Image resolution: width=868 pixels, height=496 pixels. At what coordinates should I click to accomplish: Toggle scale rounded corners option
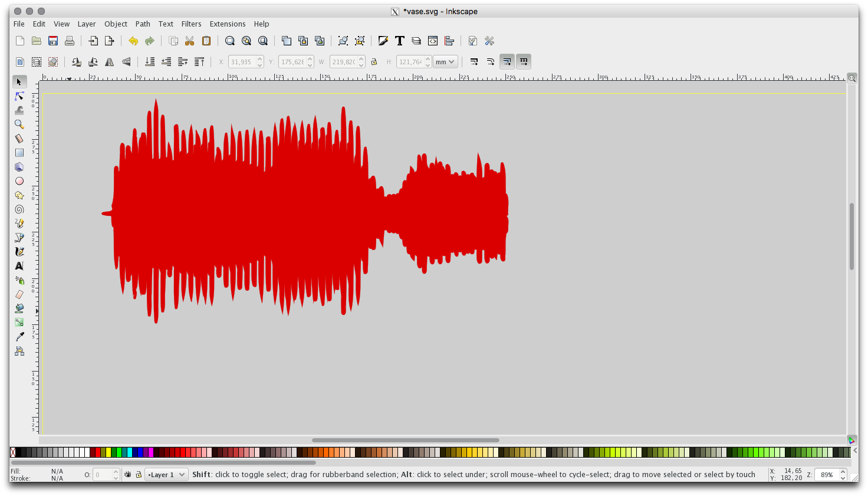491,62
